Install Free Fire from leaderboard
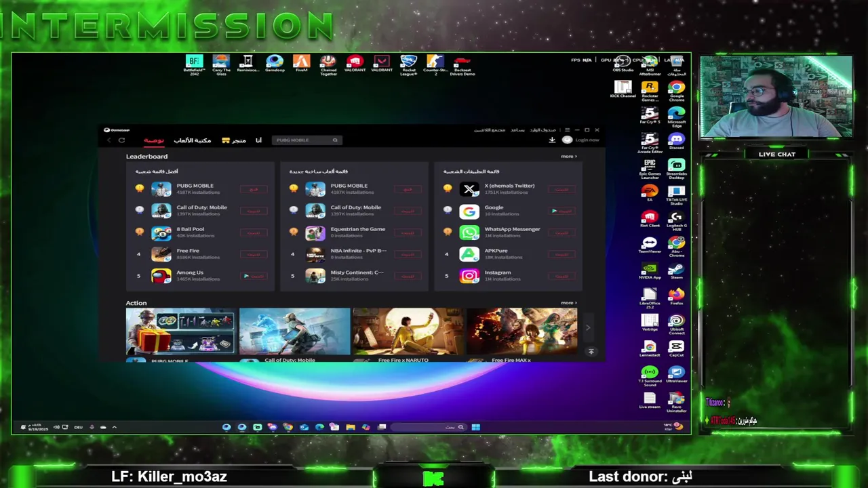 point(253,254)
